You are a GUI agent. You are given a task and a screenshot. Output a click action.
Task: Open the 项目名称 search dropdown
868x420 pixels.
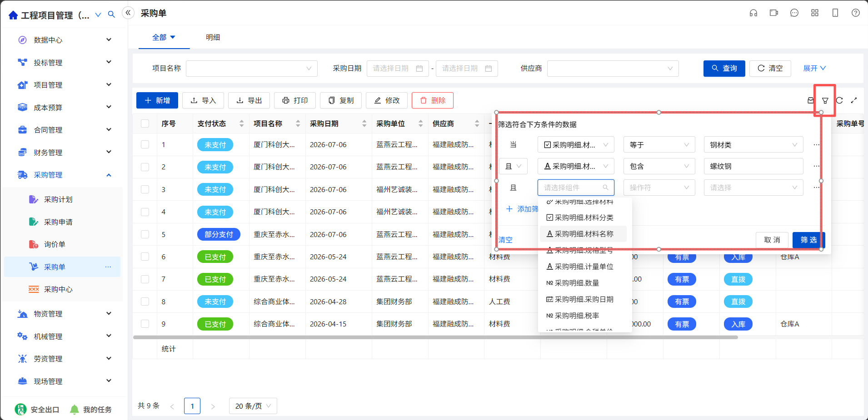tap(252, 69)
